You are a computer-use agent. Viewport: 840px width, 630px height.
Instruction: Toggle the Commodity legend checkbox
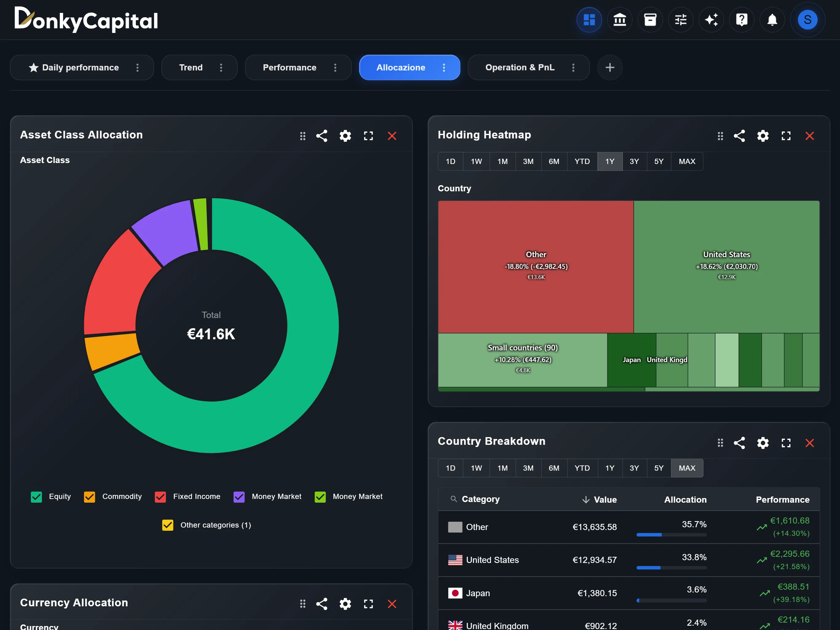(x=89, y=496)
